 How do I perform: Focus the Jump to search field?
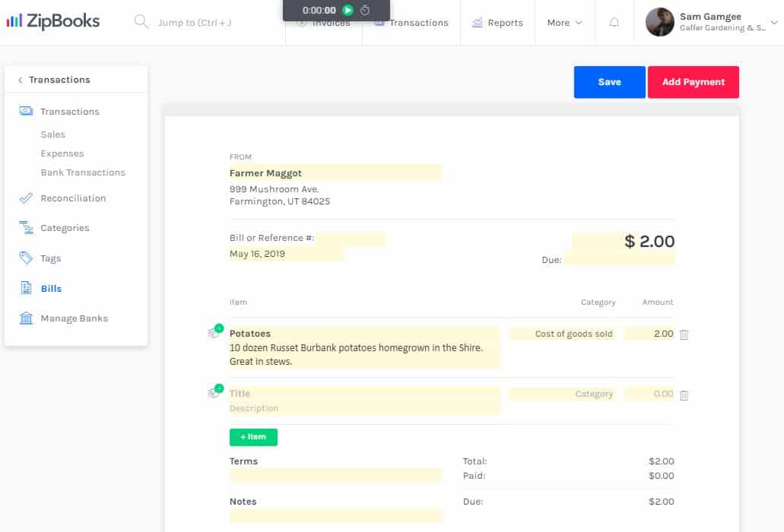point(195,23)
